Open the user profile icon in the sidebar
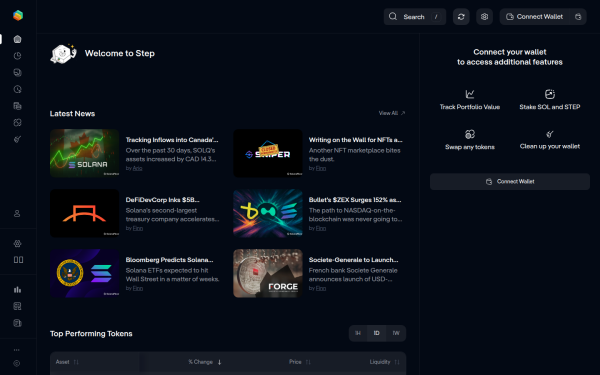 click(17, 214)
